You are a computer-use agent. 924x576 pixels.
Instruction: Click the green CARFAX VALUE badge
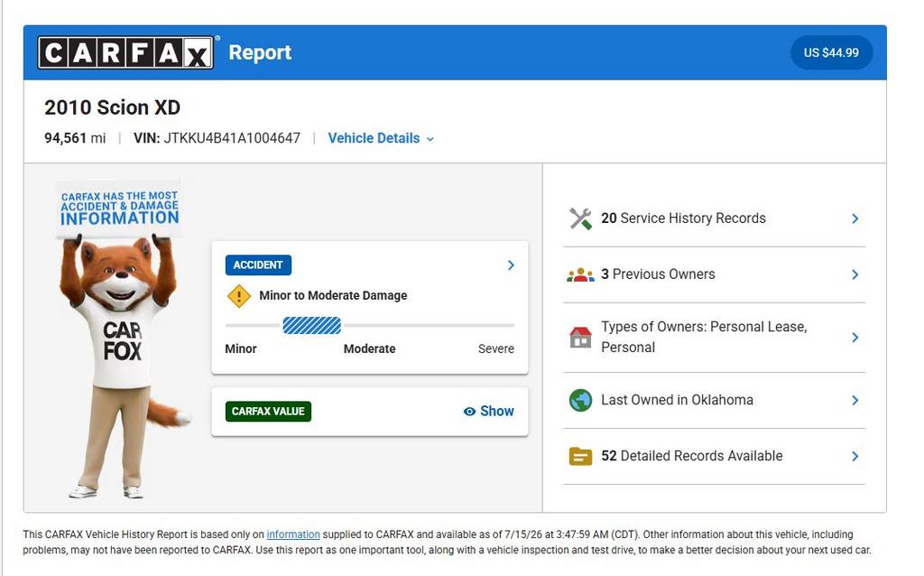click(268, 412)
